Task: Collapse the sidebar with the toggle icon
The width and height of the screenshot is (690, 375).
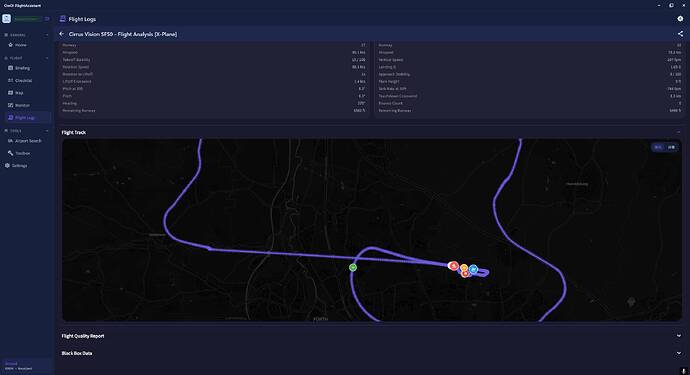Action: pos(47,19)
